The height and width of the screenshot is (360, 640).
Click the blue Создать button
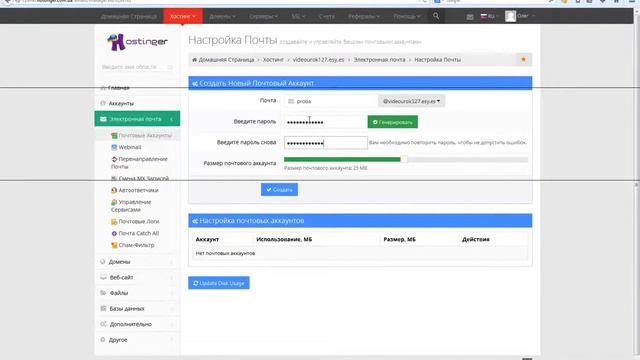pos(279,189)
